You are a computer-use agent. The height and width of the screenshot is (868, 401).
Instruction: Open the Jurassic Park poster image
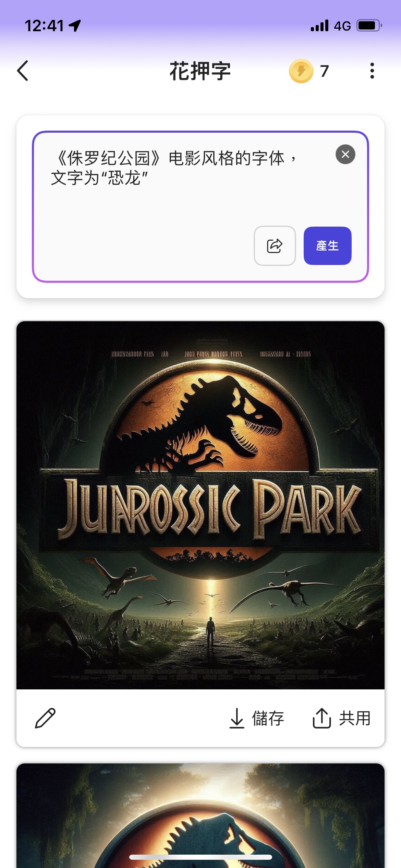tap(200, 505)
